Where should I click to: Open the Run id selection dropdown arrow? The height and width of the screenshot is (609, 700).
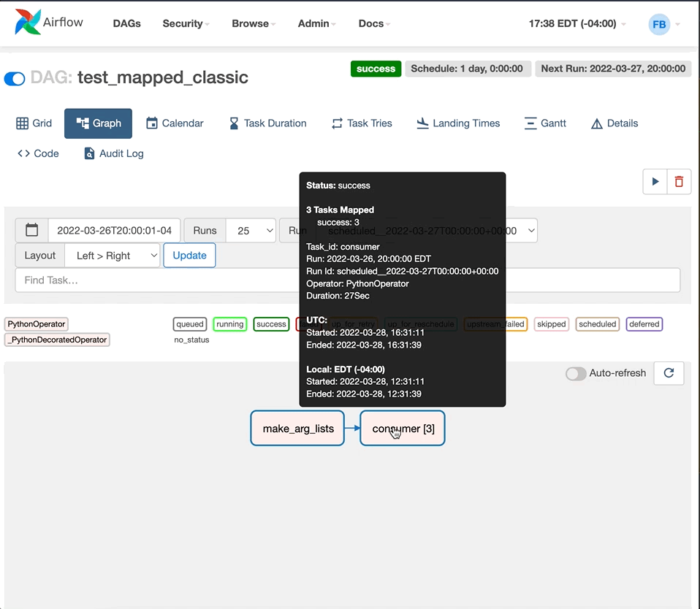[531, 230]
